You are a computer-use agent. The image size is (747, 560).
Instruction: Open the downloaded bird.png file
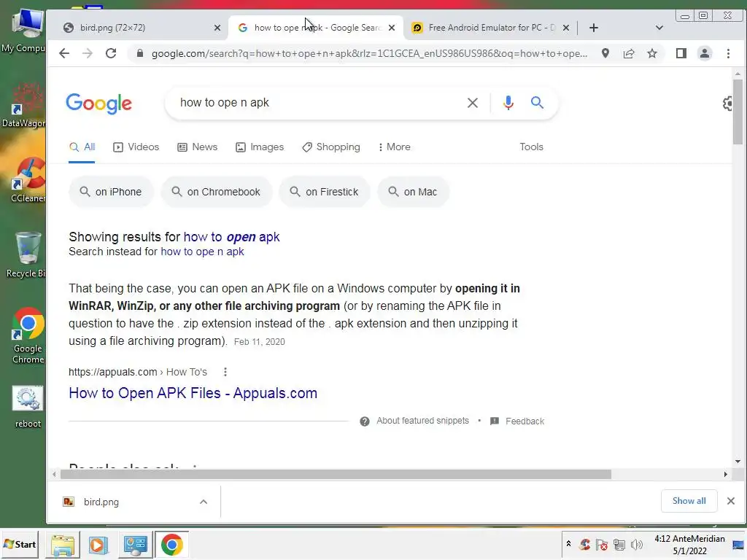101,502
